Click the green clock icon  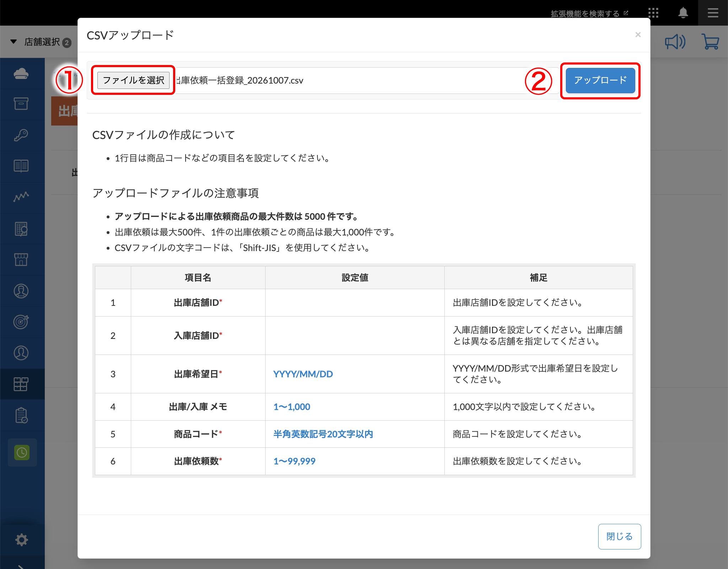pos(22,452)
